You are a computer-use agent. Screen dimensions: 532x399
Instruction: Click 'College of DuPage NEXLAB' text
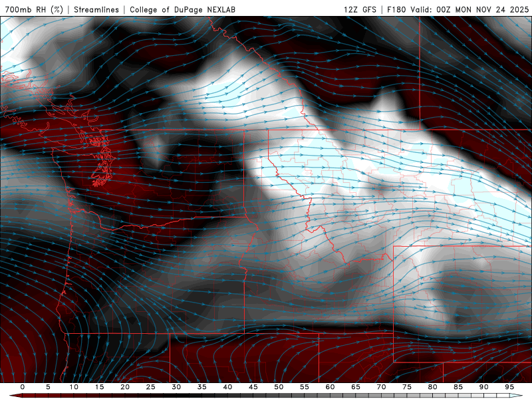(182, 9)
